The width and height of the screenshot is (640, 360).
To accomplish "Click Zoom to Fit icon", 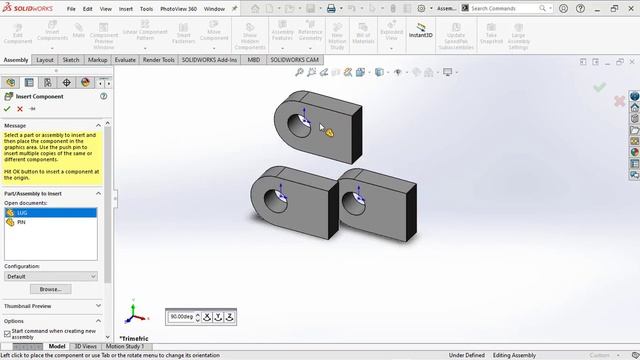I will point(299,72).
